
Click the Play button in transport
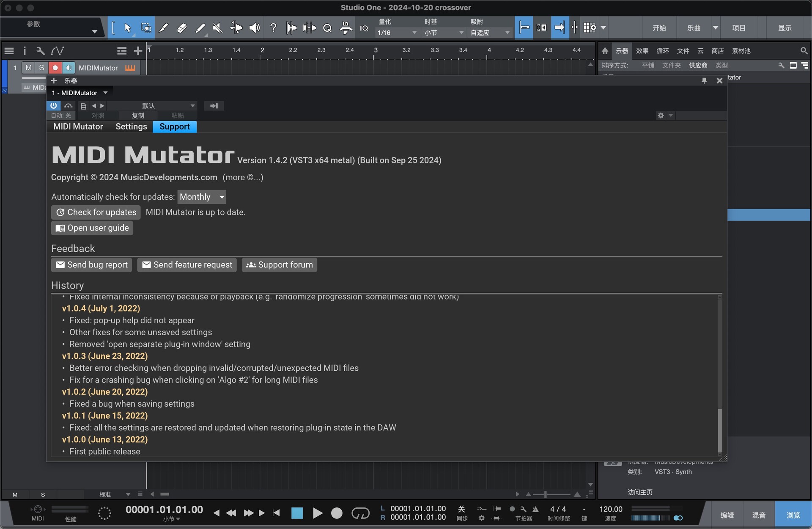317,513
